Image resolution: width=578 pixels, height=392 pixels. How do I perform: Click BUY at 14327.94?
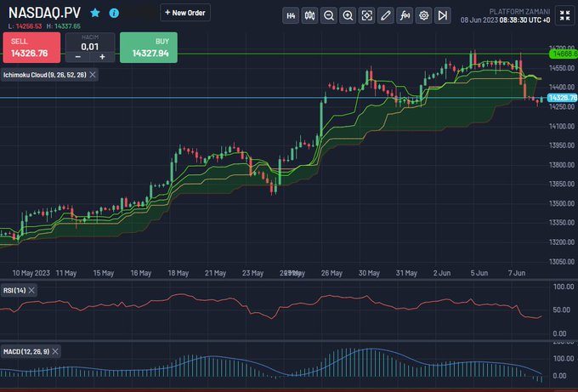point(149,48)
